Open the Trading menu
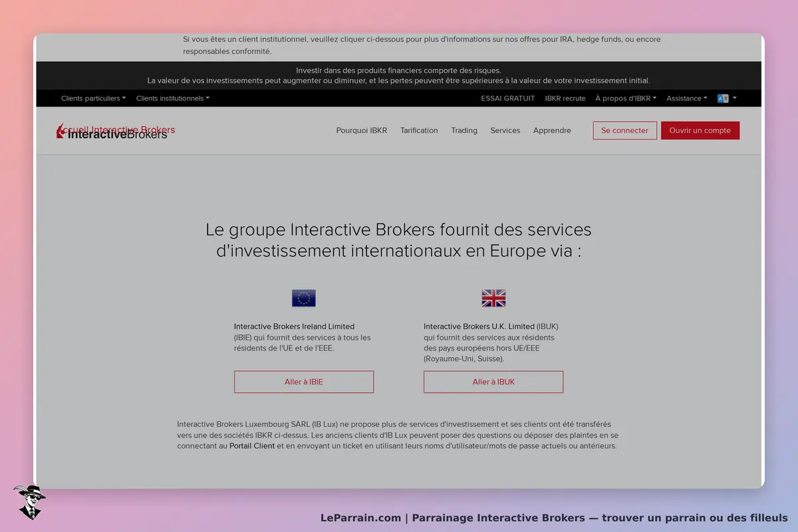798x532 pixels. 464,130
